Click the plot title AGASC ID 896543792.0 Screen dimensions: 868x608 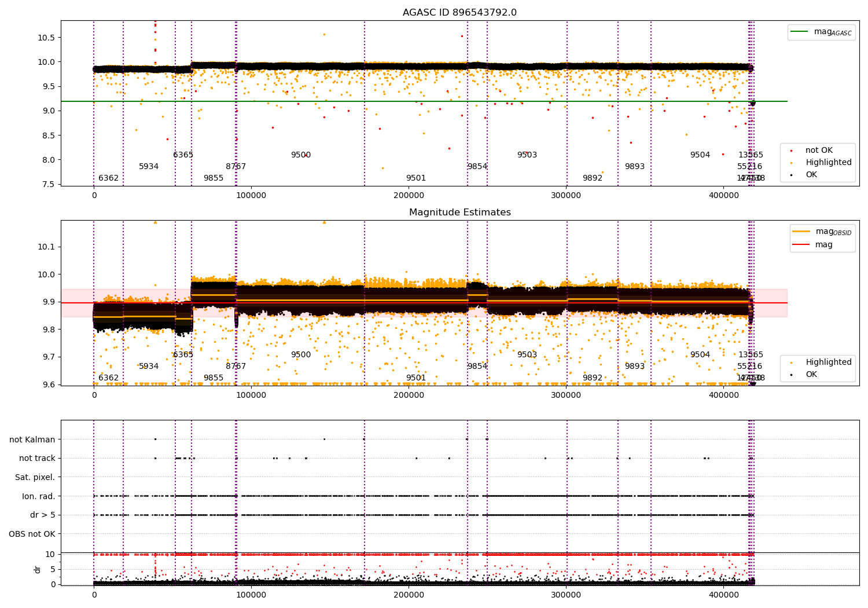(459, 13)
